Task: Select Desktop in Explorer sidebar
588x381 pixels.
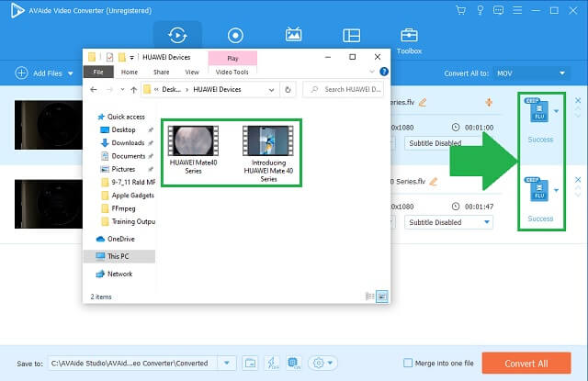Action: 119,130
